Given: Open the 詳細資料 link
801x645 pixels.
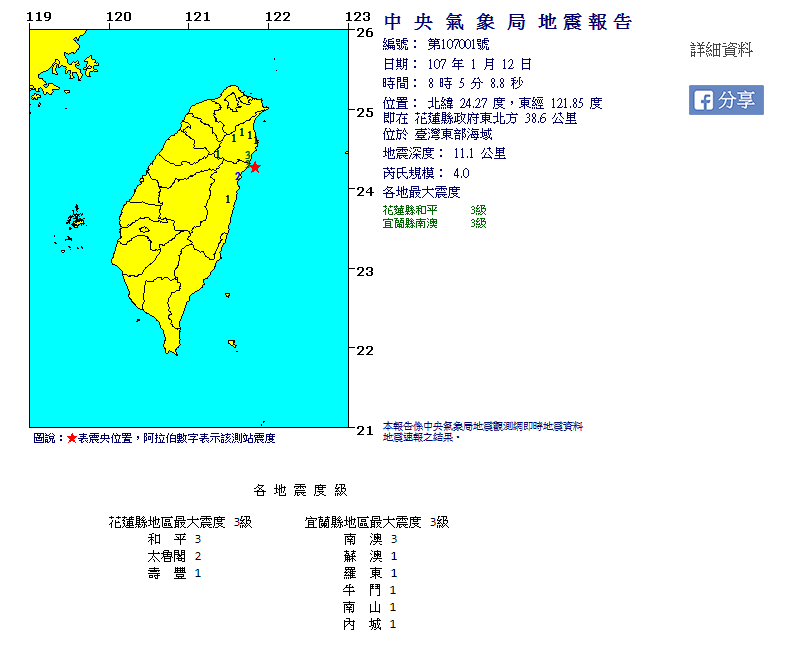Looking at the screenshot, I should click(x=721, y=50).
